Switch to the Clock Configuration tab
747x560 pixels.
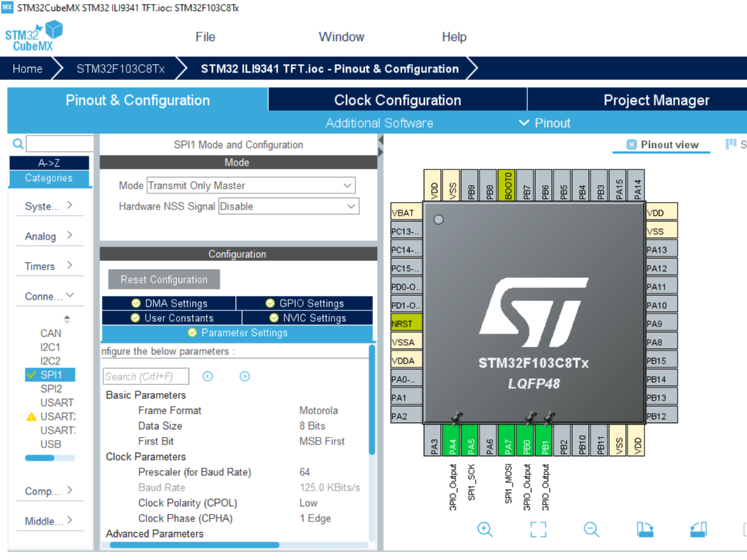pyautogui.click(x=396, y=99)
